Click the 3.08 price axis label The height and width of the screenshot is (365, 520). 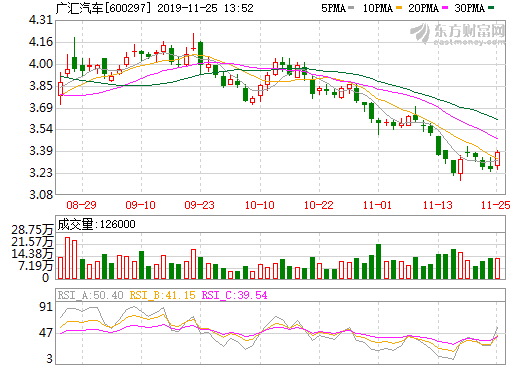[41, 194]
